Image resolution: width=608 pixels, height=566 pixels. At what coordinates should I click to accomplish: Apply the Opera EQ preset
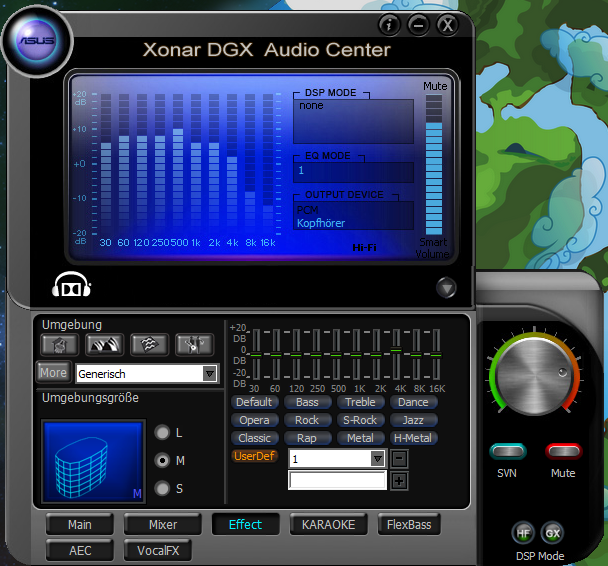pos(254,420)
